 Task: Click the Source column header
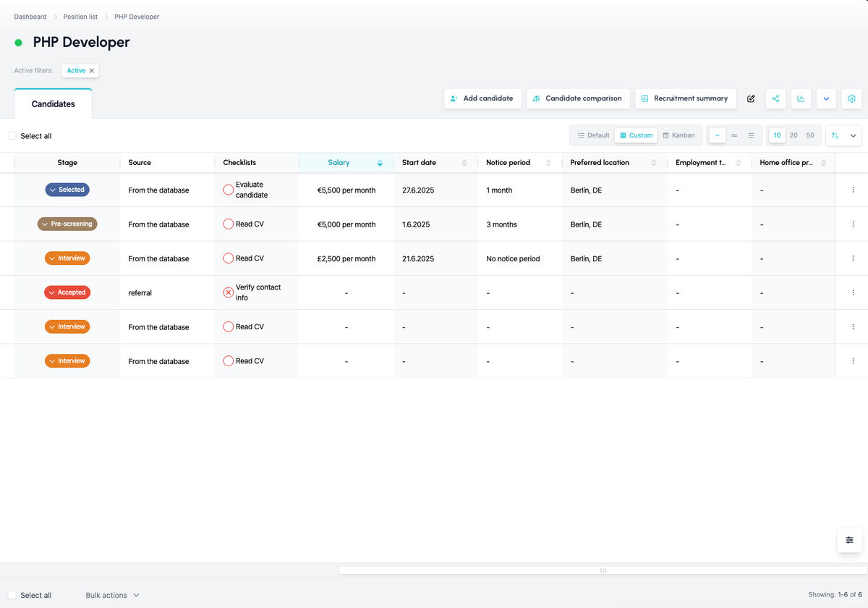click(167, 163)
